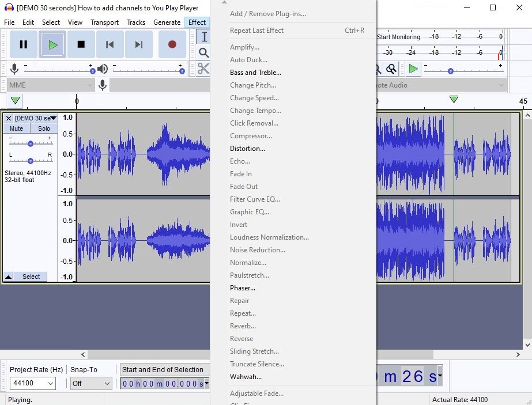Open the Generate menu
Screen dimensions: 532x405
pyautogui.click(x=167, y=22)
